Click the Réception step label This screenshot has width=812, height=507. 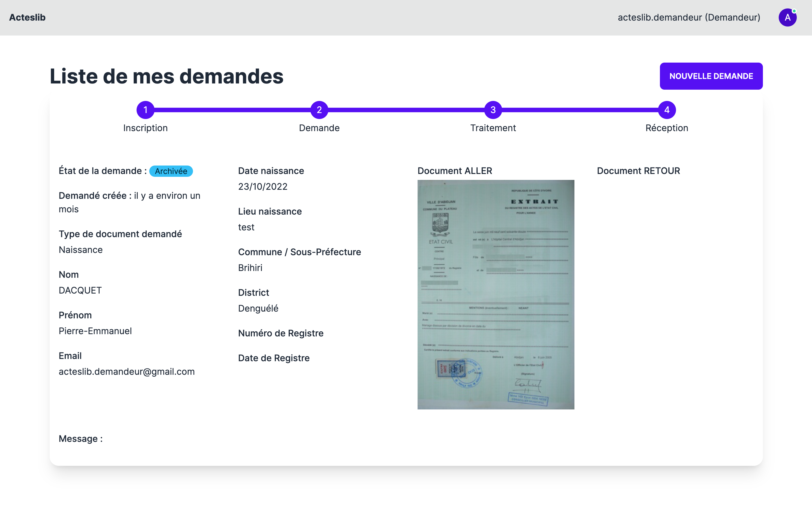pos(666,128)
